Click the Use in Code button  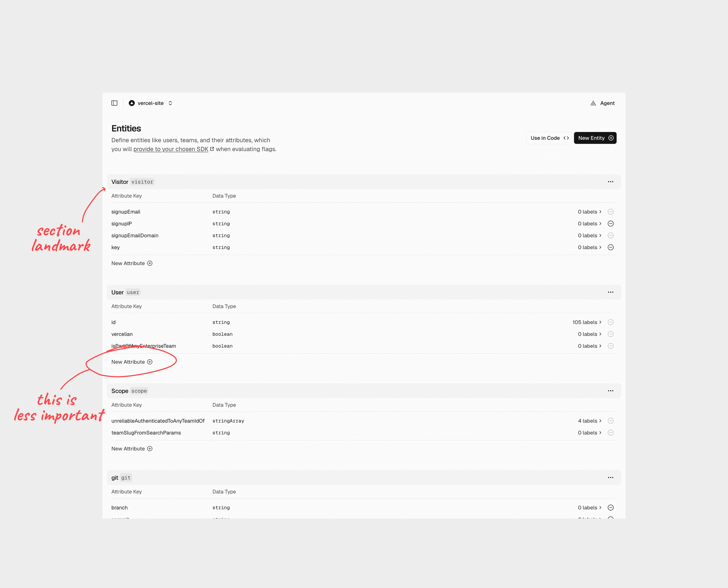pyautogui.click(x=549, y=138)
